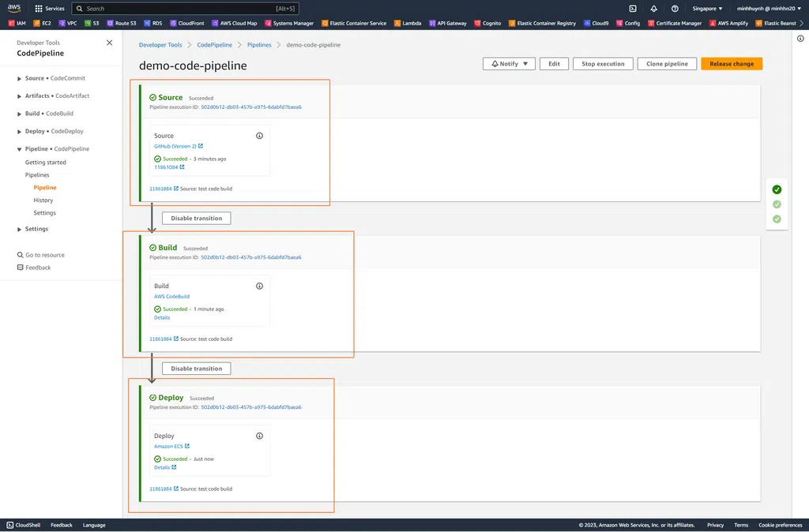Open the Elastic Container Registry shortcut

[x=542, y=23]
